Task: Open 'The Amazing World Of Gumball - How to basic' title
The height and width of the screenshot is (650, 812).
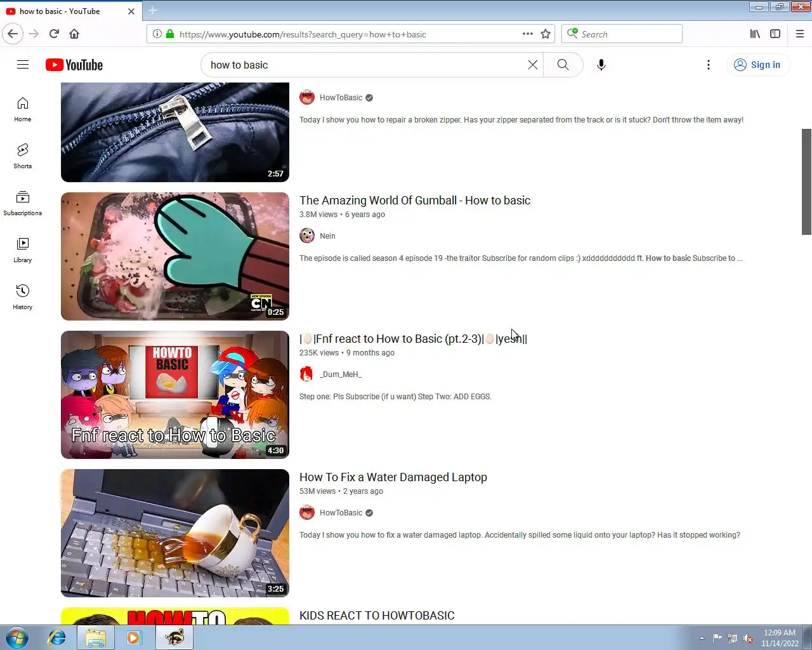Action: (x=415, y=201)
